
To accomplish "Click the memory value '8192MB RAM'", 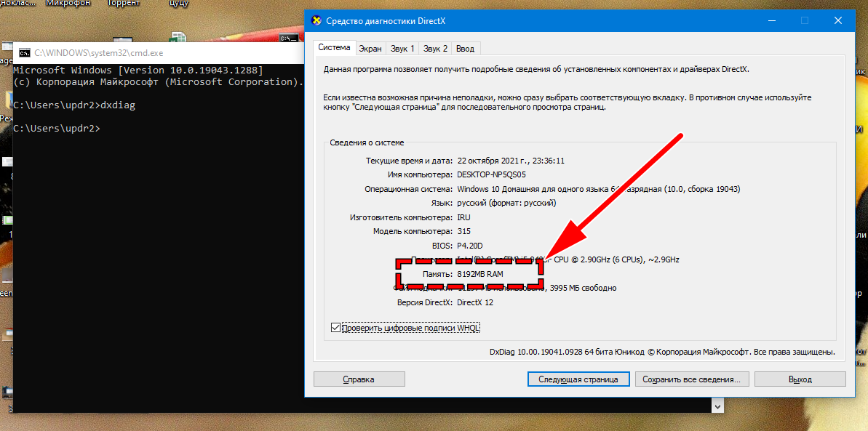I will (x=480, y=274).
